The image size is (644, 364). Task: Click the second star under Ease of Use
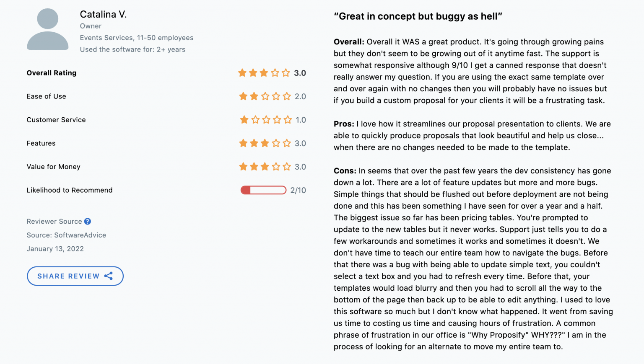coord(254,96)
